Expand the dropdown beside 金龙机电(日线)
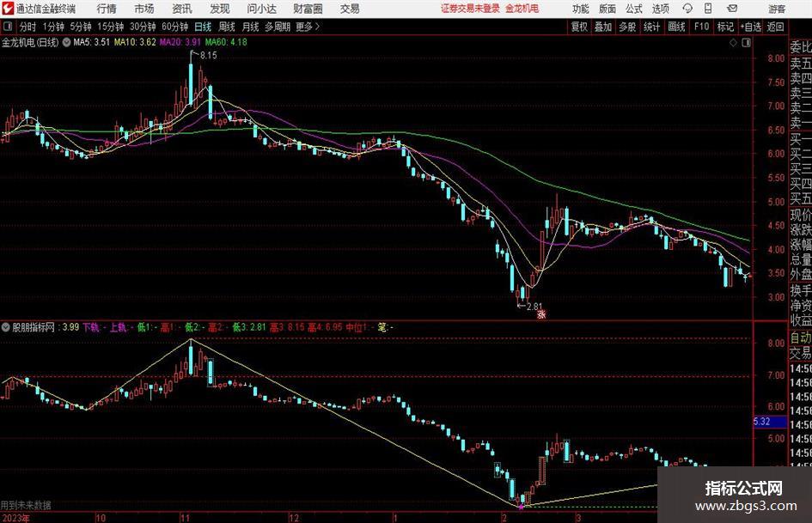 click(66, 42)
